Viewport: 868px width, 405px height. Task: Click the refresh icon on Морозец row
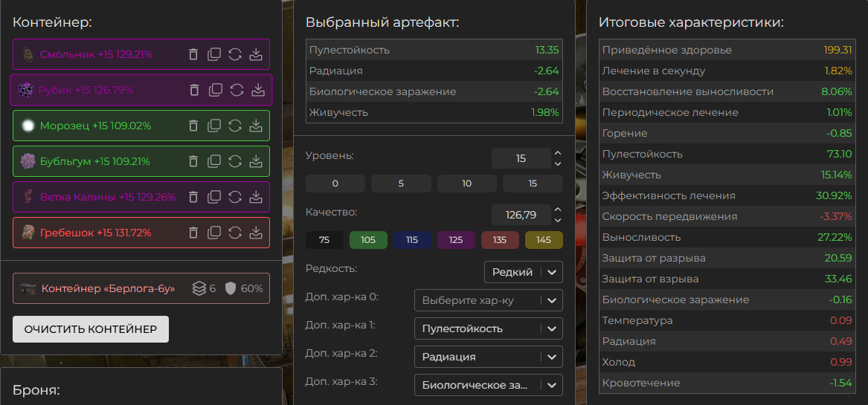tap(235, 126)
